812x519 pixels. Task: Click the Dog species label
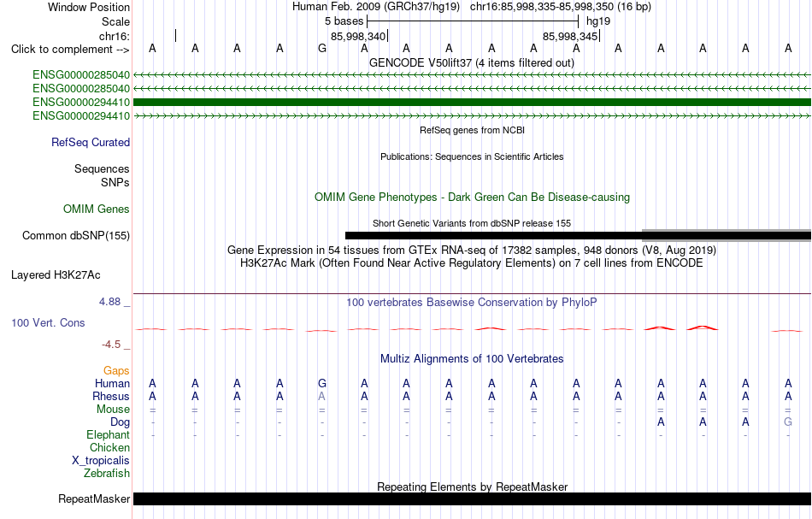(x=120, y=422)
